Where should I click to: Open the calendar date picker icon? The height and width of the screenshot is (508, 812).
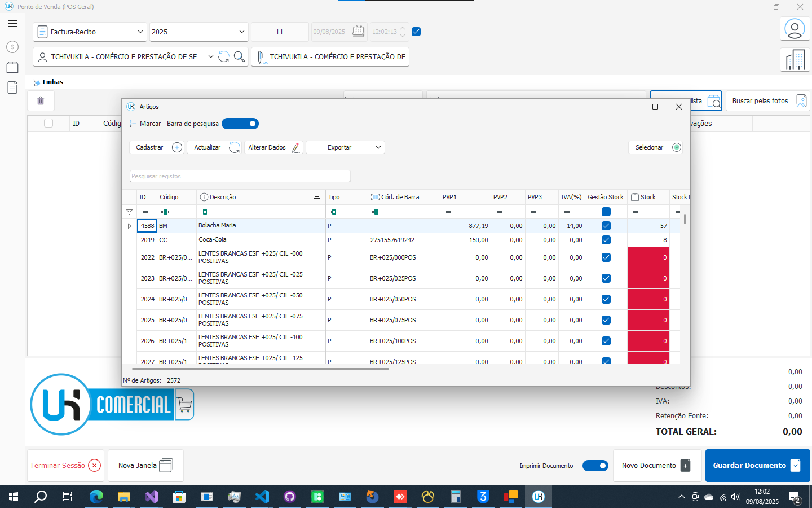click(x=358, y=32)
